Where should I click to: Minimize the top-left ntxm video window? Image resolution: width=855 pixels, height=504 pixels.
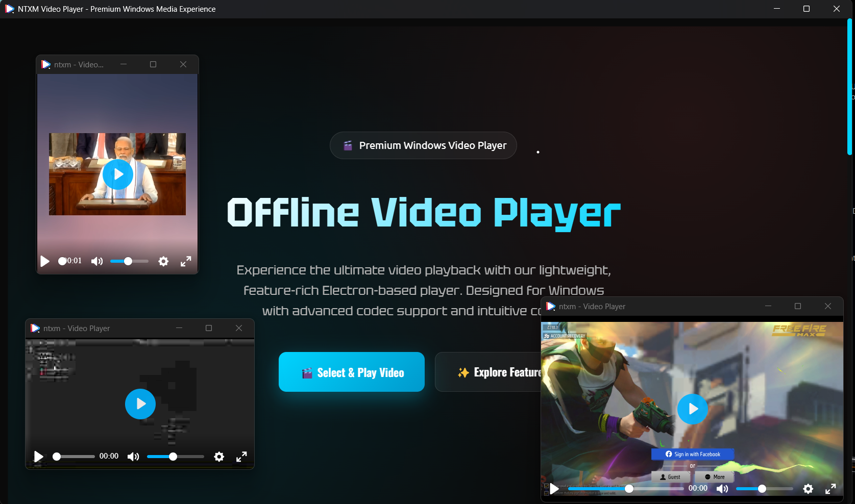(x=124, y=64)
